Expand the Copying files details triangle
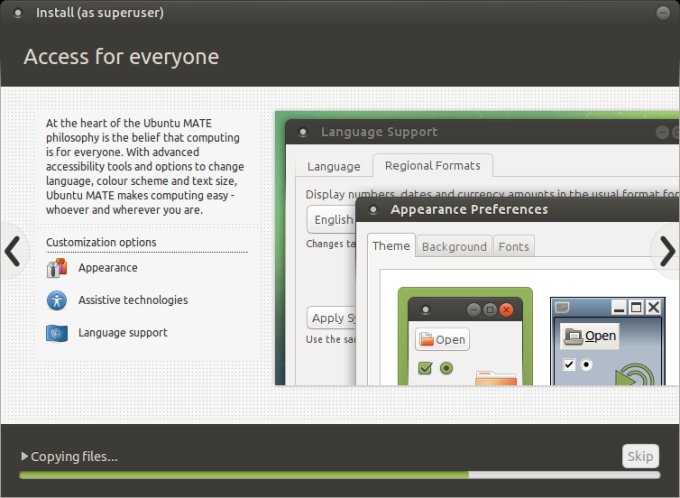Viewport: 680px width, 498px height. (x=24, y=457)
